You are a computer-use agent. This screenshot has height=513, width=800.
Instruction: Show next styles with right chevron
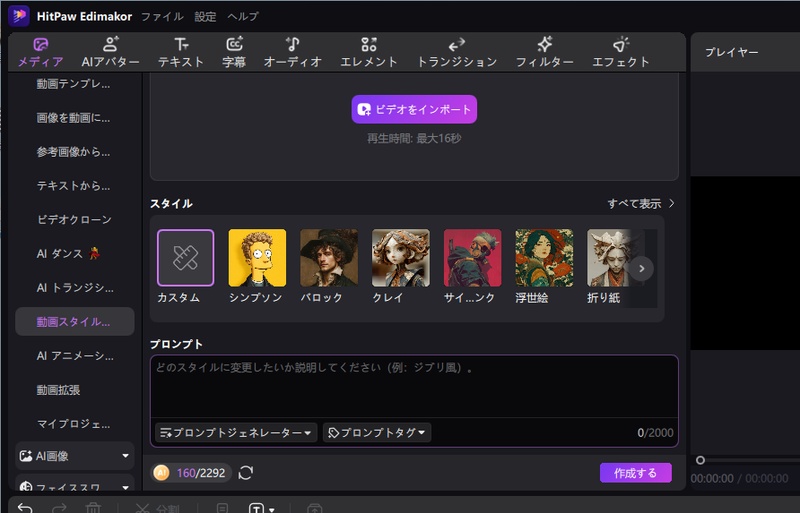click(x=641, y=268)
